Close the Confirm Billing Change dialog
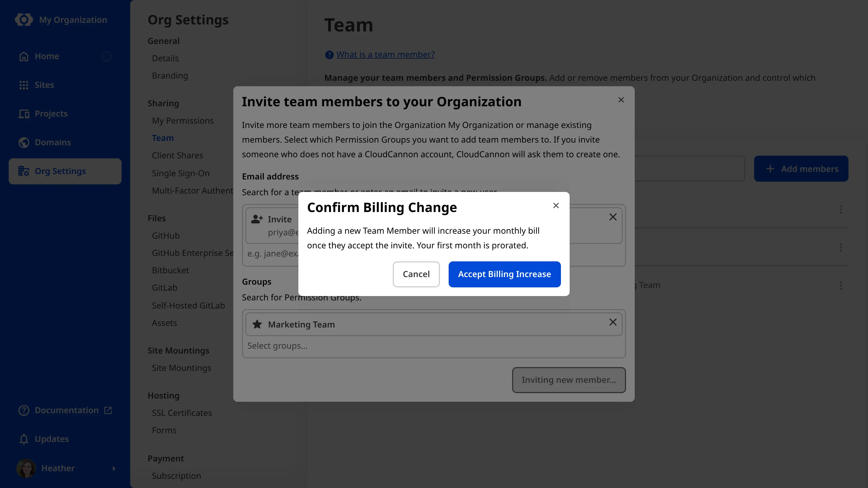Viewport: 868px width, 488px height. (x=556, y=206)
